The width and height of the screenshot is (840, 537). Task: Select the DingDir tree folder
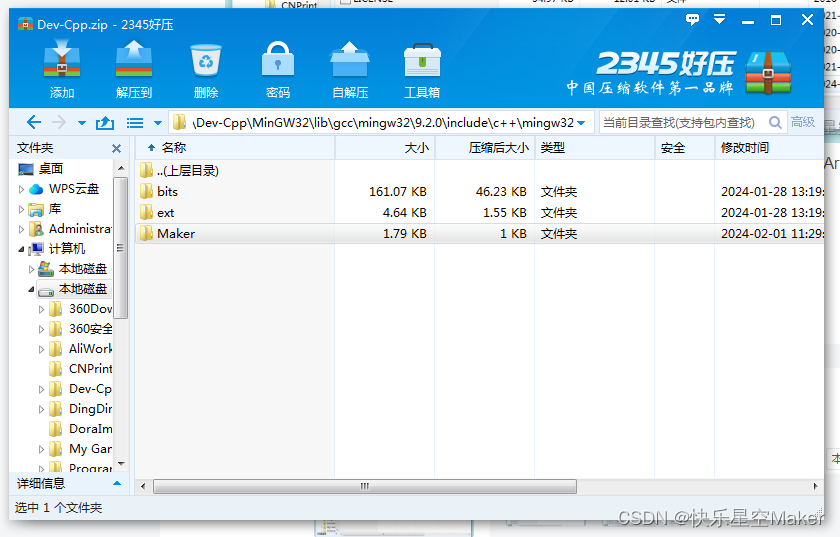(91, 409)
